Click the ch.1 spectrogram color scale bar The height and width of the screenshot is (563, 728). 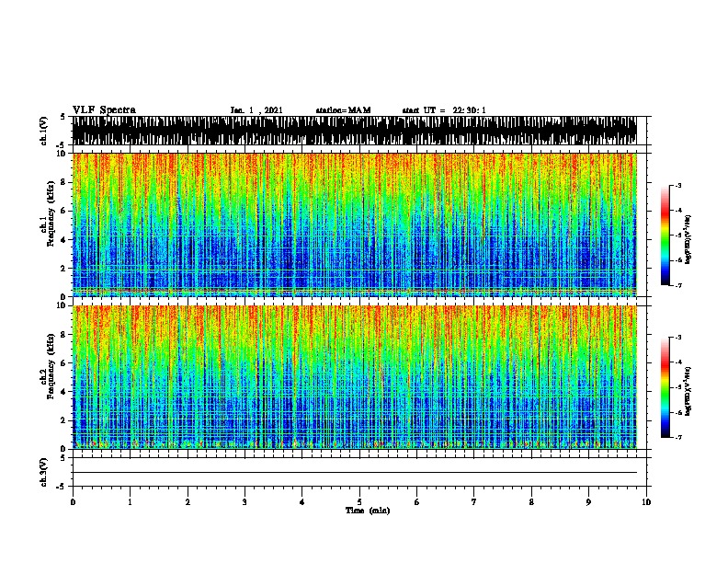(665, 236)
